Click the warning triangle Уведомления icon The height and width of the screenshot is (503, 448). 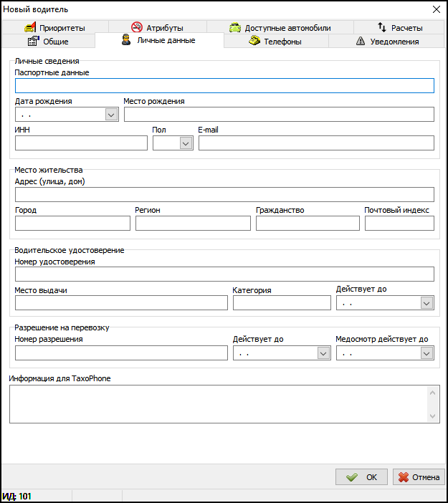(361, 42)
